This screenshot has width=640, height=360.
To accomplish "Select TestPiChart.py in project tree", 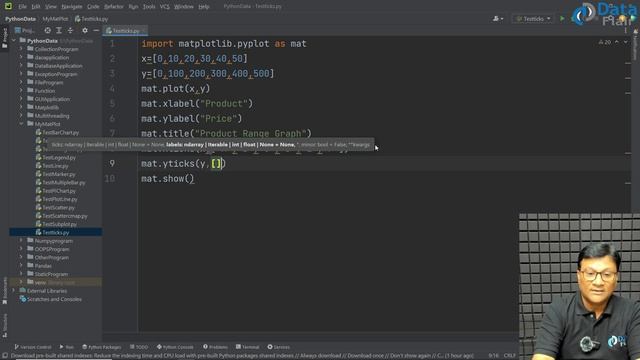I will click(x=56, y=191).
